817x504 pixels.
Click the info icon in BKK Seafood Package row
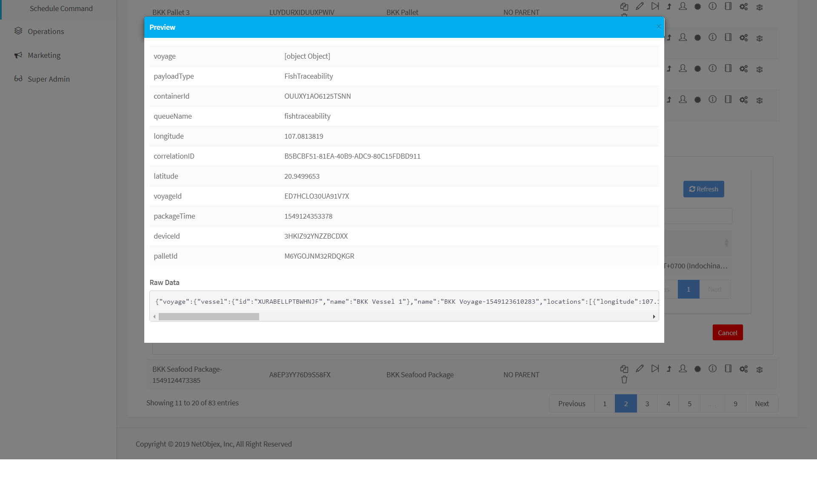tap(713, 369)
